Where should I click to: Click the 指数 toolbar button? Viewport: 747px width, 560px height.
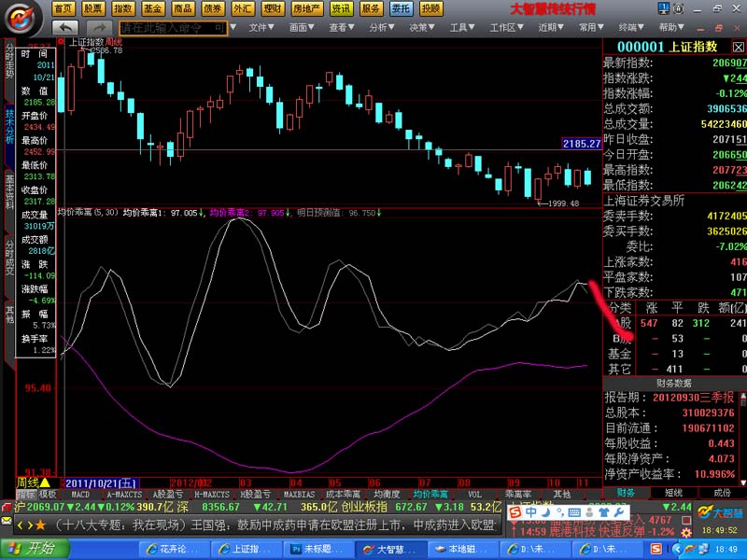pyautogui.click(x=123, y=8)
